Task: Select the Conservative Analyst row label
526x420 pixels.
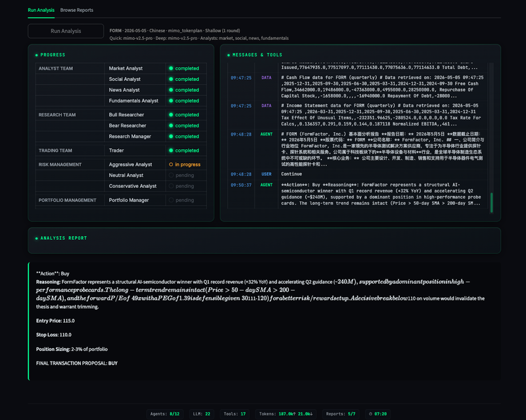Action: click(x=133, y=186)
